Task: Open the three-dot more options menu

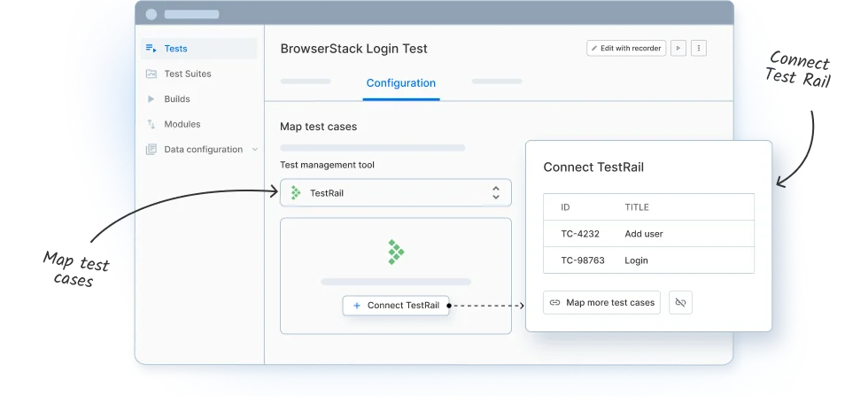Action: click(699, 49)
